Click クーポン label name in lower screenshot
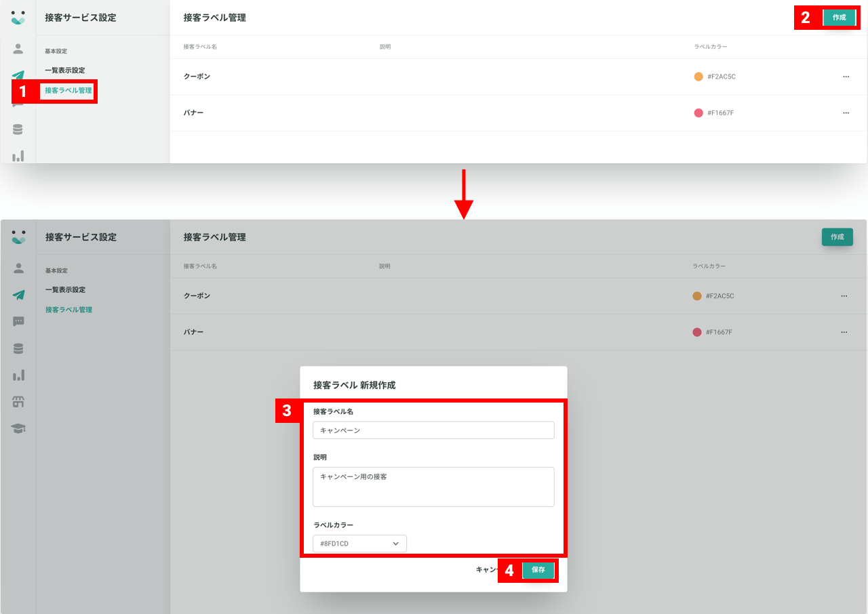 [x=197, y=296]
